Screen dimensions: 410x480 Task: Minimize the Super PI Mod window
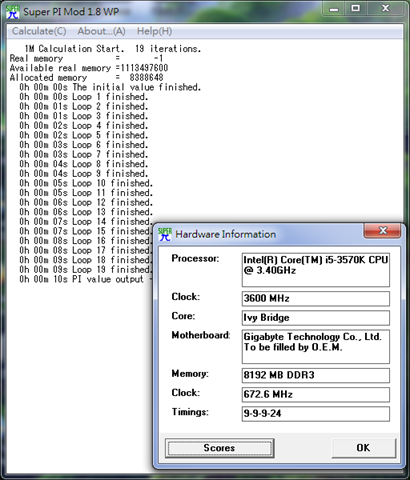(x=334, y=9)
